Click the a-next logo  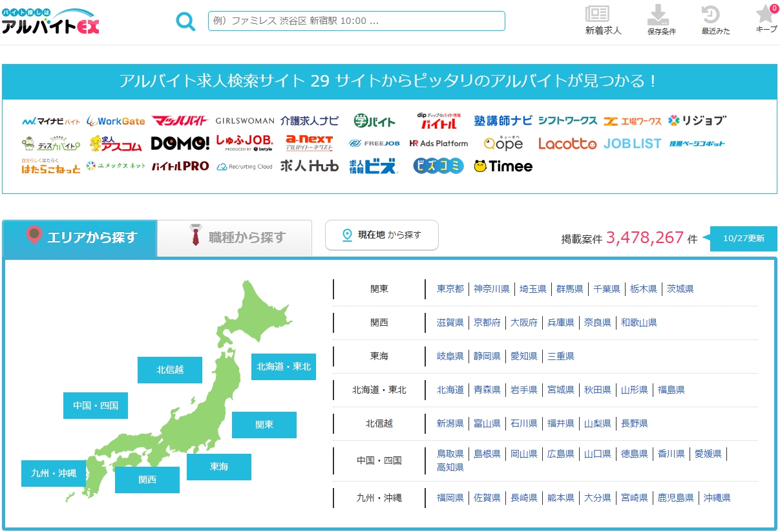click(x=310, y=144)
